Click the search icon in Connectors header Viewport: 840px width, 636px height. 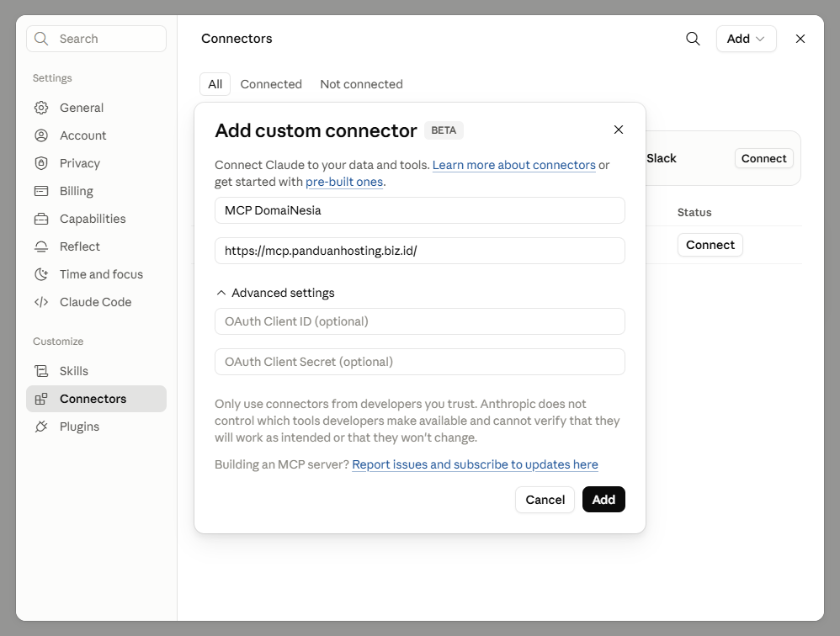pos(693,39)
